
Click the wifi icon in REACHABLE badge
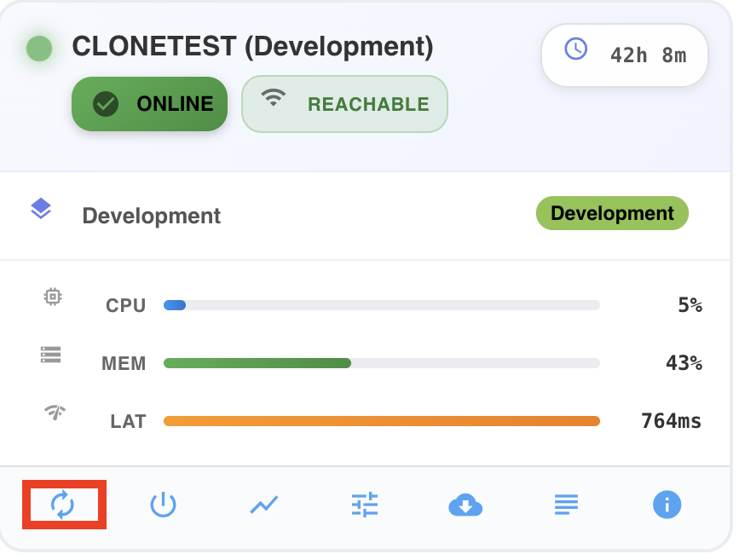274,97
